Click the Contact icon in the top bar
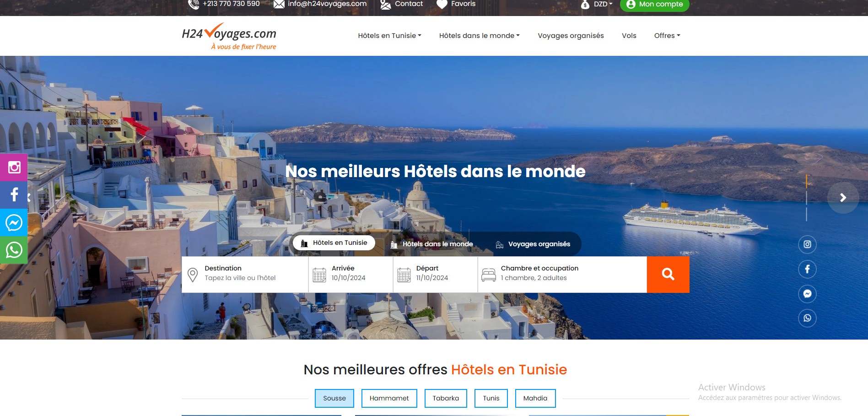 point(386,4)
